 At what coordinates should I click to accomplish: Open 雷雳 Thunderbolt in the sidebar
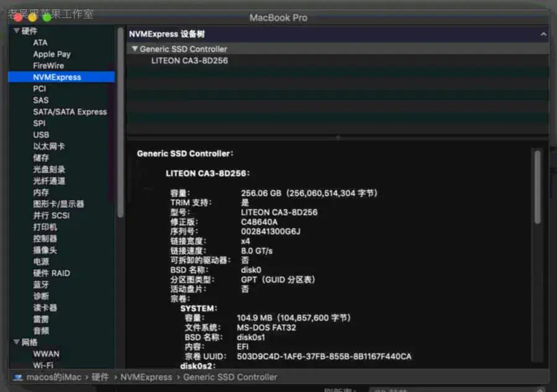point(41,319)
